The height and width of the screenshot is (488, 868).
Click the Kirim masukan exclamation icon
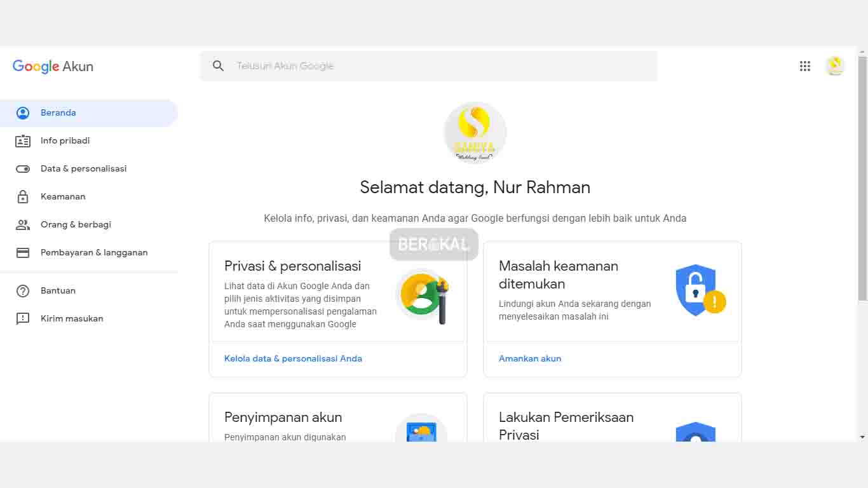click(23, 318)
